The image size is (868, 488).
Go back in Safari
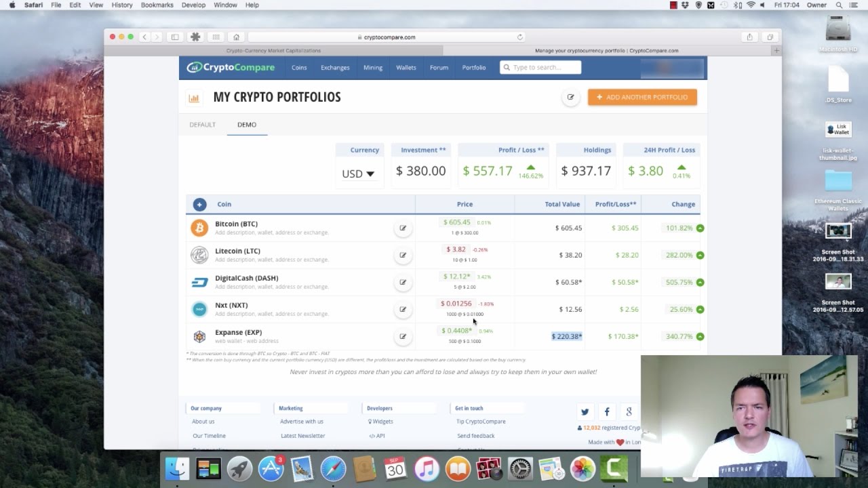(x=144, y=37)
